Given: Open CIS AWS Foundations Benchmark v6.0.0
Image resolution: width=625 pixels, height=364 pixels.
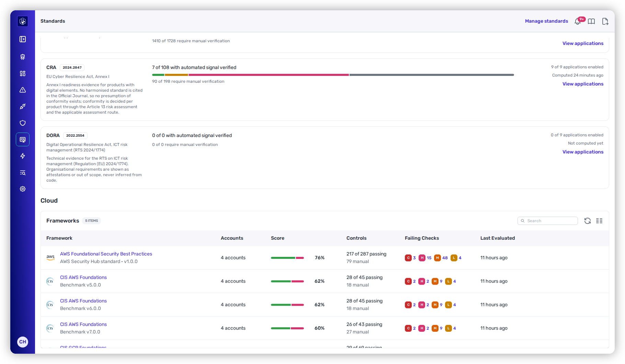Looking at the screenshot, I should click(x=83, y=301).
